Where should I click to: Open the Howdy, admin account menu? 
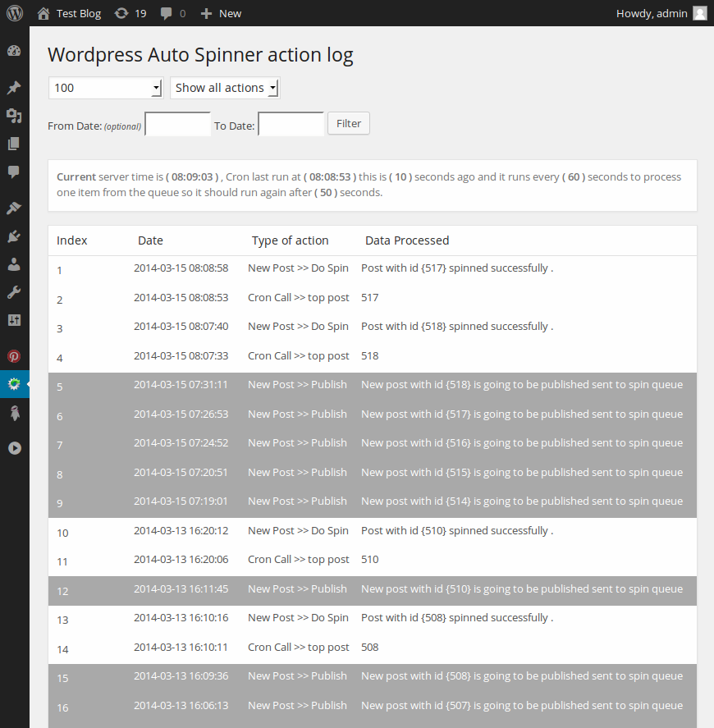coord(661,13)
